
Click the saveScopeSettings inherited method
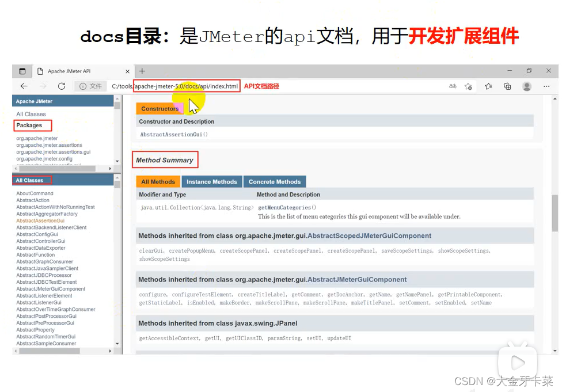pyautogui.click(x=407, y=251)
